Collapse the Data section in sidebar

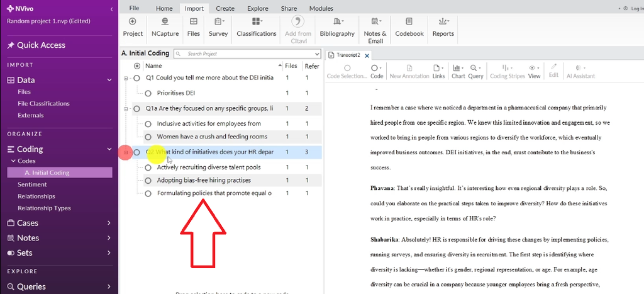coord(109,80)
